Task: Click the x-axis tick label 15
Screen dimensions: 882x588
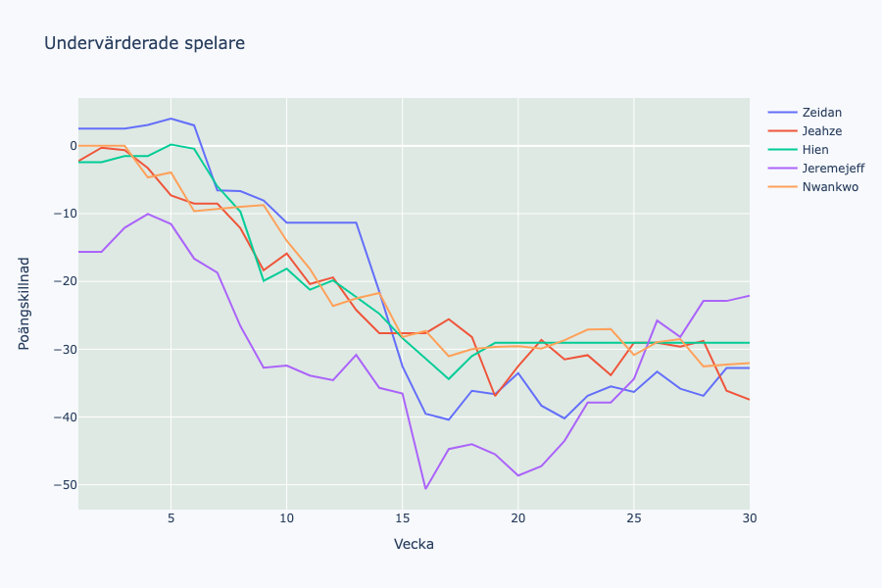Action: 402,517
